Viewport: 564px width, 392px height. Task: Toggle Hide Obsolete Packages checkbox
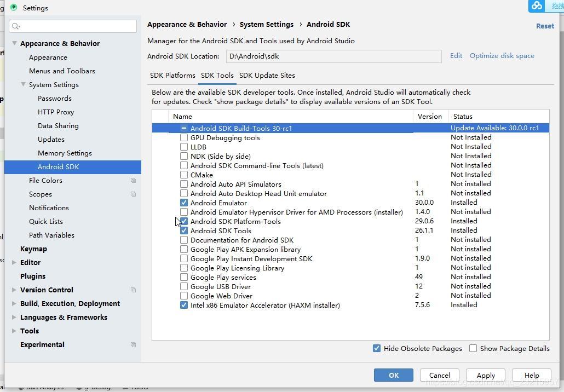tap(377, 348)
